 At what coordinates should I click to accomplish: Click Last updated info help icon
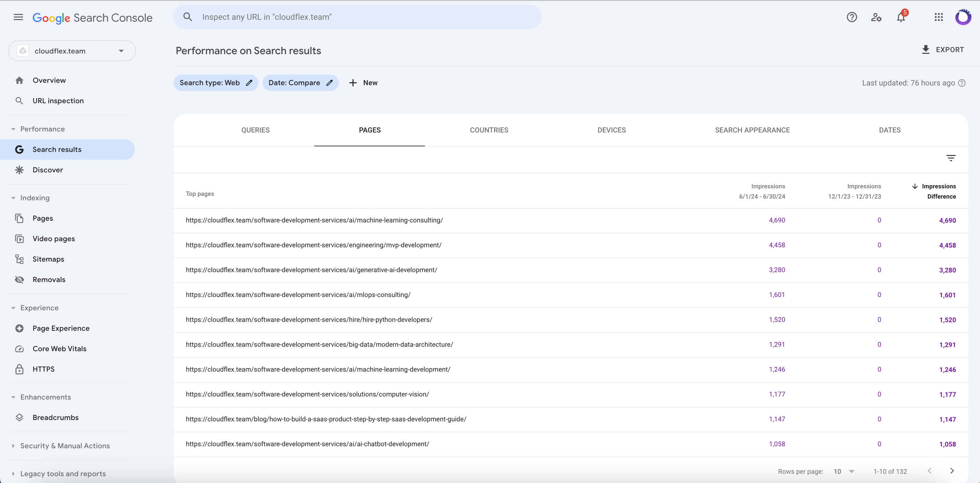click(x=961, y=83)
